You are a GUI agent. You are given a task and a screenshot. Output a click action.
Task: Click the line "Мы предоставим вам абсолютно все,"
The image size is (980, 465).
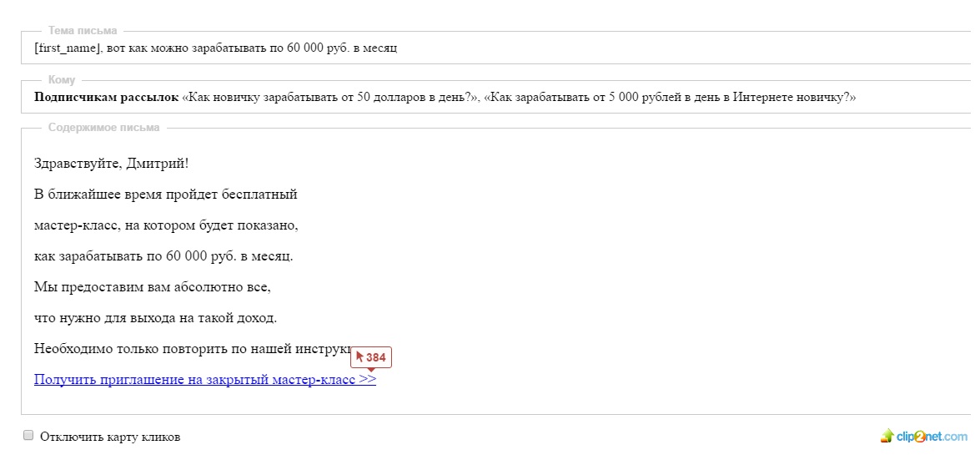pos(153,287)
